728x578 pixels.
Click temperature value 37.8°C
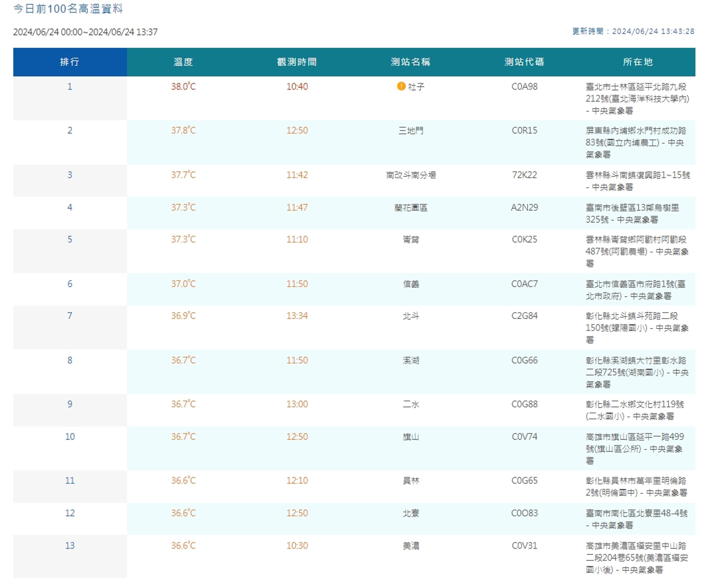(x=183, y=130)
